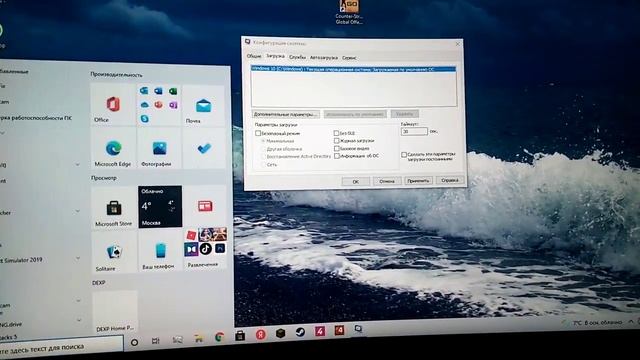The height and width of the screenshot is (360, 640).
Task: Open the Просмотр group header
Action: (103, 178)
